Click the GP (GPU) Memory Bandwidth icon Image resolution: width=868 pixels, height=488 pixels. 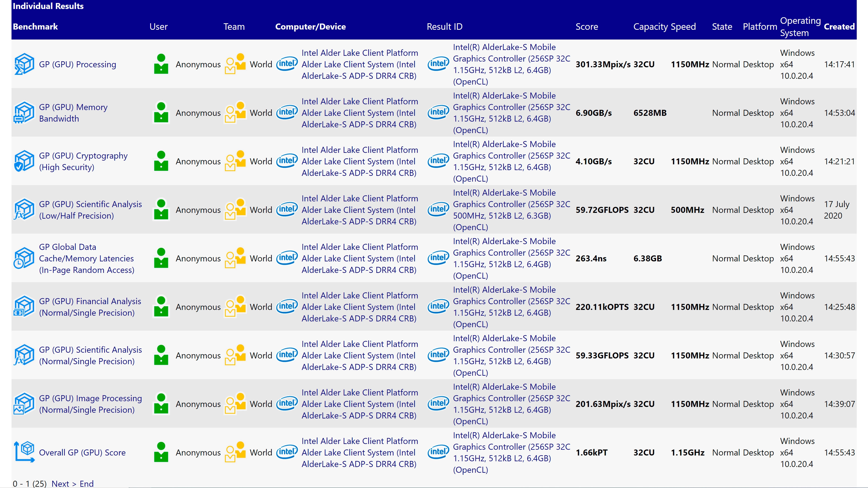click(24, 113)
